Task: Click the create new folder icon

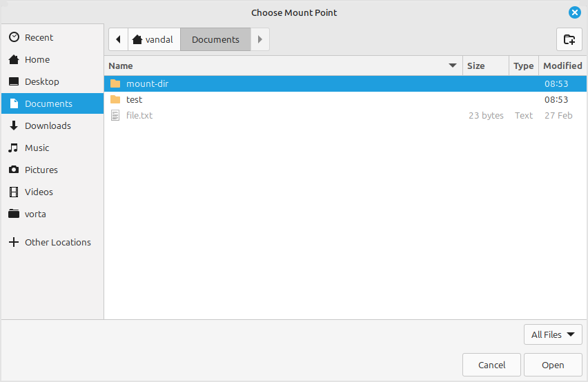Action: tap(569, 39)
